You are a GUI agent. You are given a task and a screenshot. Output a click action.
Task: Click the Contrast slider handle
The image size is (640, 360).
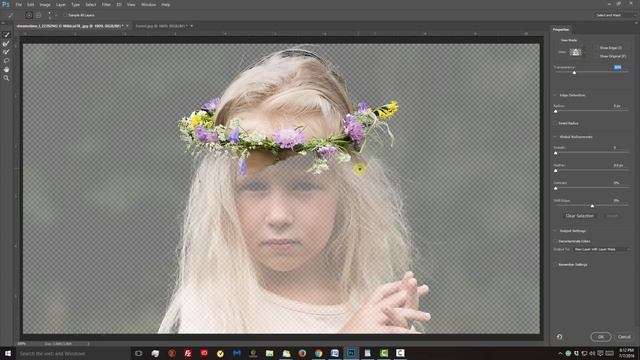point(556,188)
